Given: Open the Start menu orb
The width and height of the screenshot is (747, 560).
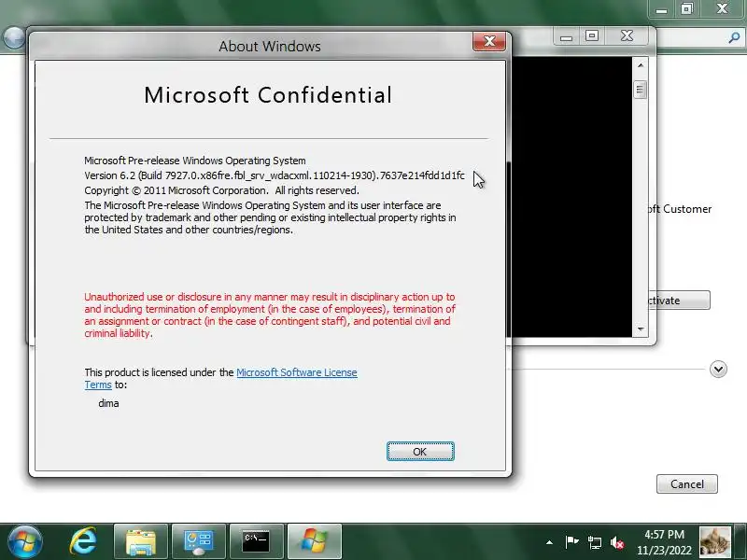Looking at the screenshot, I should tap(25, 542).
